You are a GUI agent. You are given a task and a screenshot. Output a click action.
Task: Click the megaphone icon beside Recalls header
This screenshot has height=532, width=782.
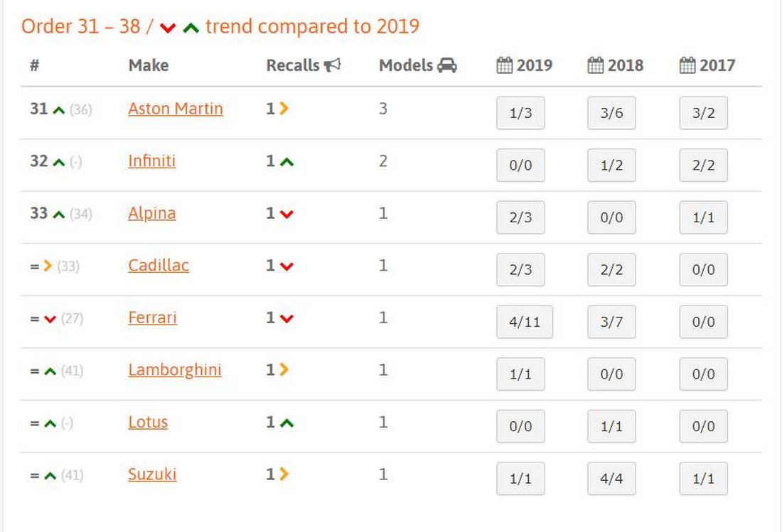coord(332,65)
